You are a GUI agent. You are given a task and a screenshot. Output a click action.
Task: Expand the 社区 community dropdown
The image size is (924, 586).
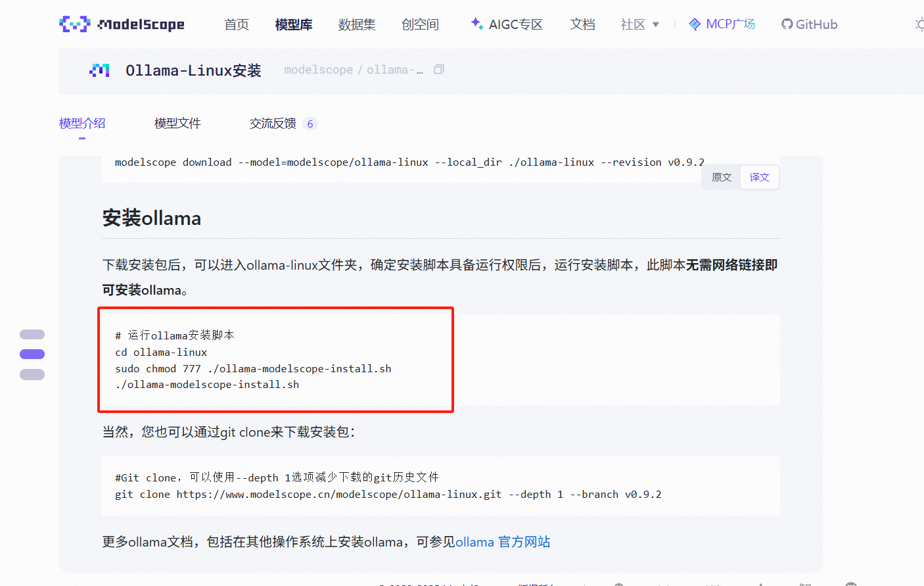(x=639, y=24)
